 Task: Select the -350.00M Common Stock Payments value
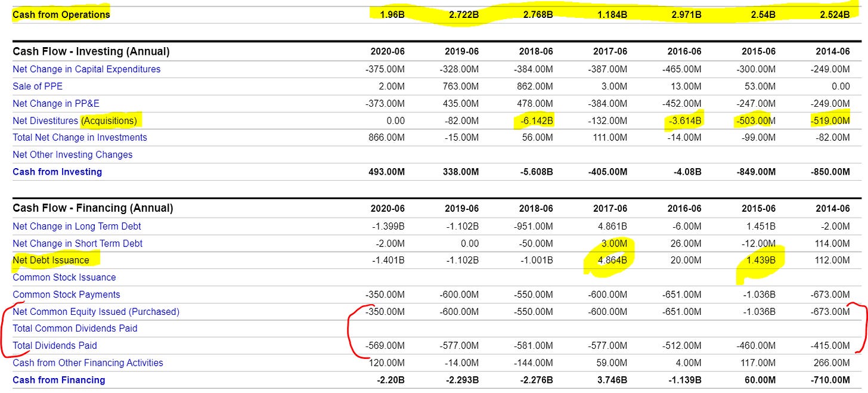point(385,295)
